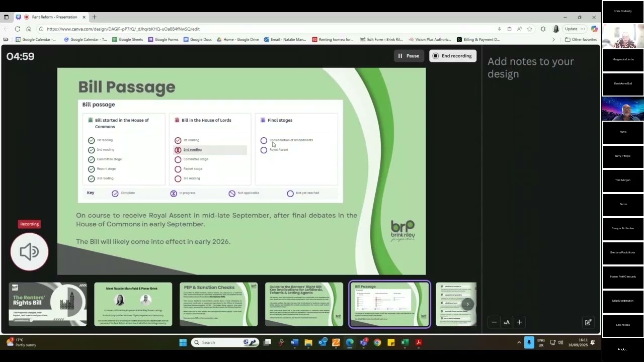
Task: Open Google Forms bookmark
Action: point(163,39)
